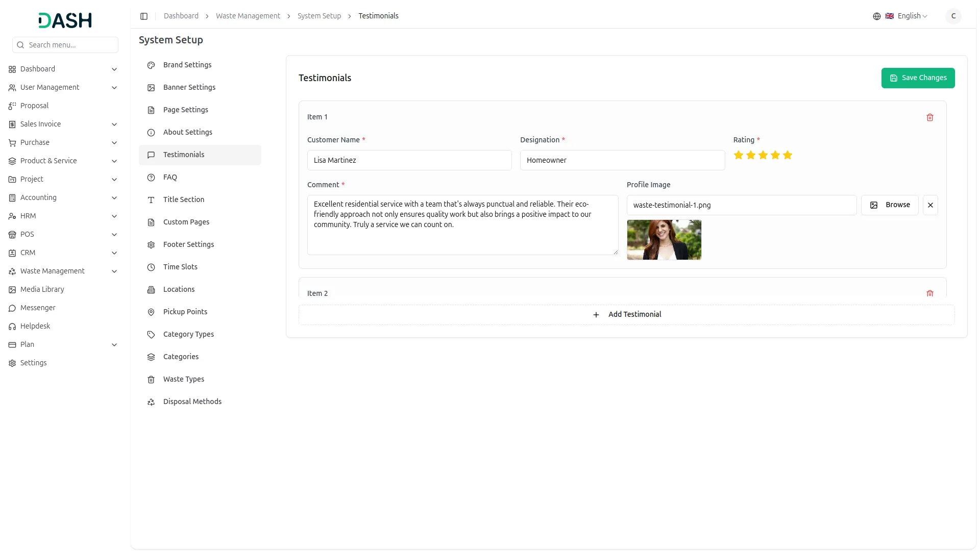Click the Waste Types trash bin icon

coord(151,380)
